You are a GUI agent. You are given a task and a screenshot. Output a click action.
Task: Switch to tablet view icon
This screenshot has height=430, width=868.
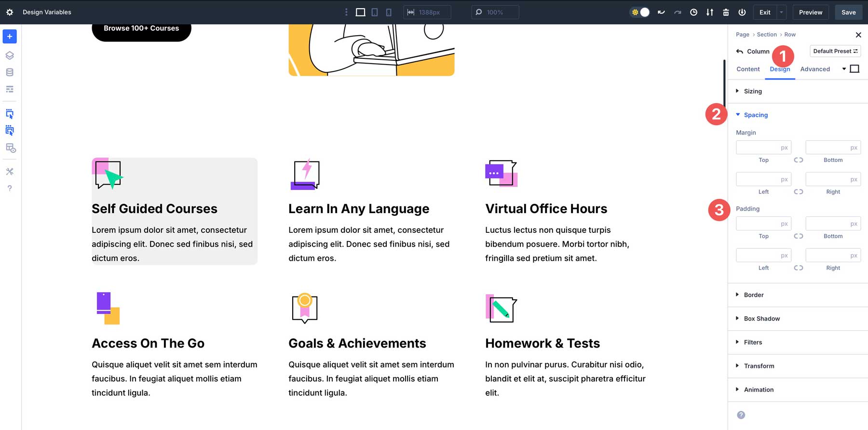(375, 13)
